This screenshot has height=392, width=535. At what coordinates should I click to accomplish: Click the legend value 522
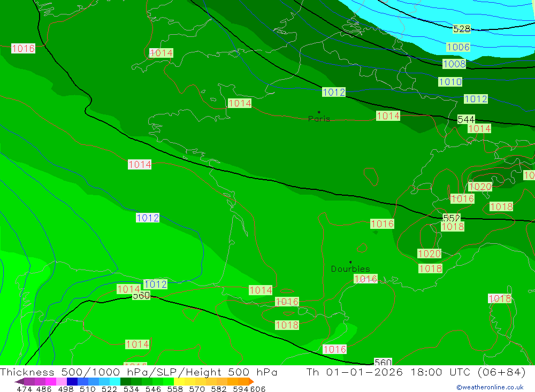point(109,389)
